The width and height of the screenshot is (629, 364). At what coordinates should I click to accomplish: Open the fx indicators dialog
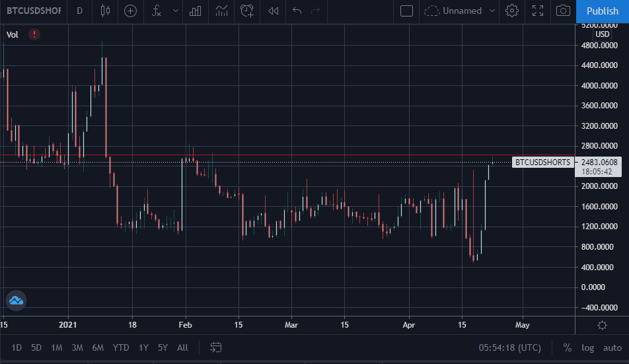[157, 11]
